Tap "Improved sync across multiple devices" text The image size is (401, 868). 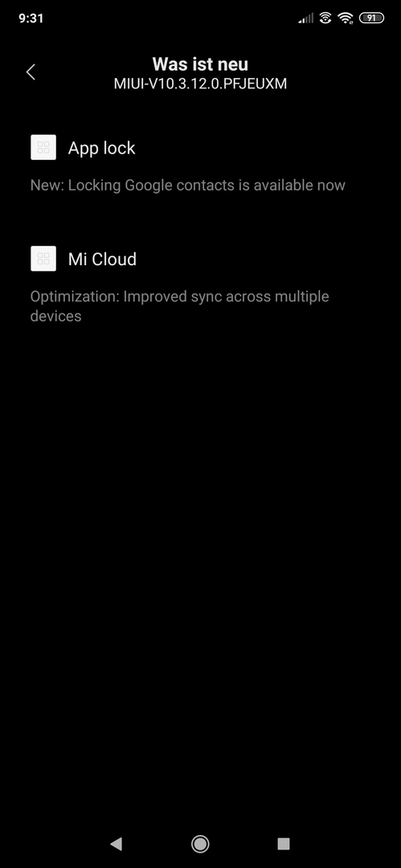tap(179, 306)
